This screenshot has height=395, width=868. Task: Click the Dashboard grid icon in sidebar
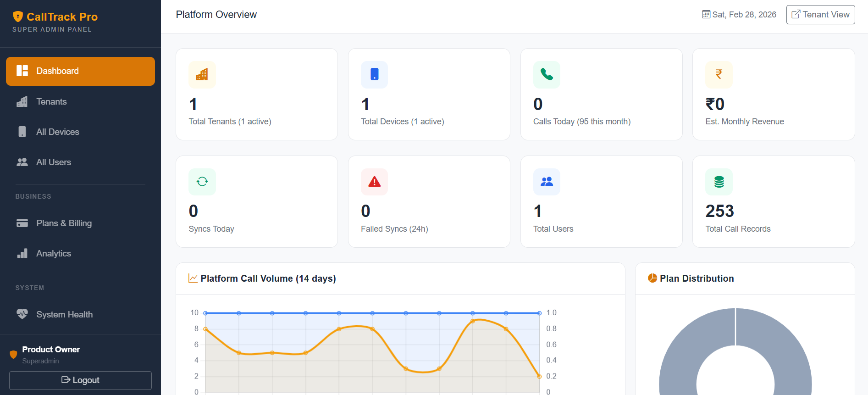[22, 71]
